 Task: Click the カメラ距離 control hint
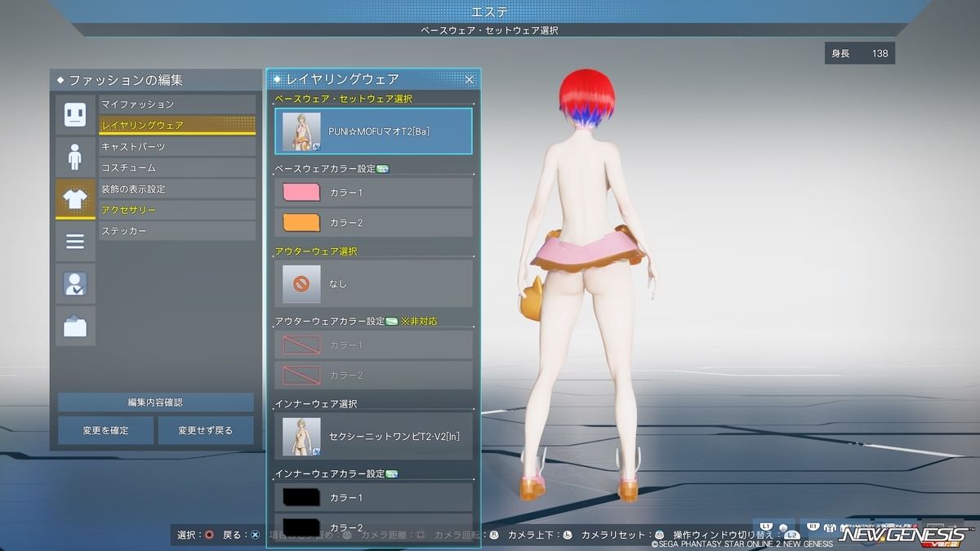(x=393, y=535)
